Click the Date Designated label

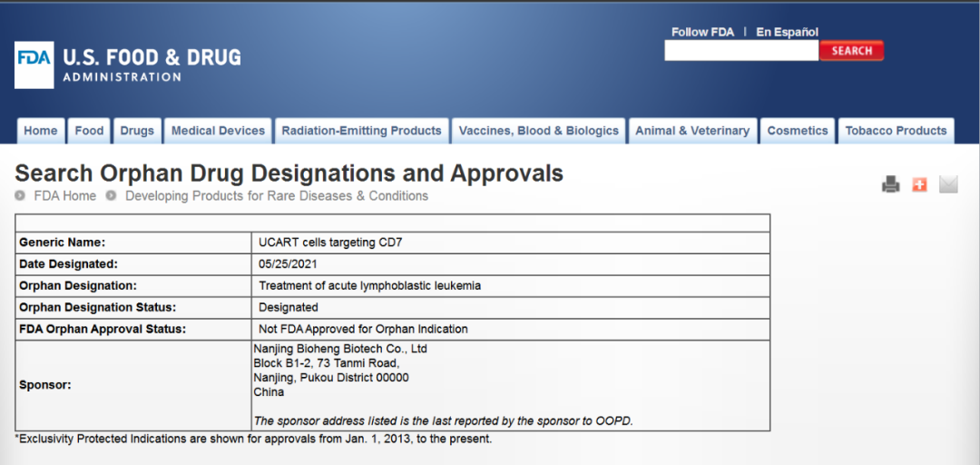coord(69,264)
